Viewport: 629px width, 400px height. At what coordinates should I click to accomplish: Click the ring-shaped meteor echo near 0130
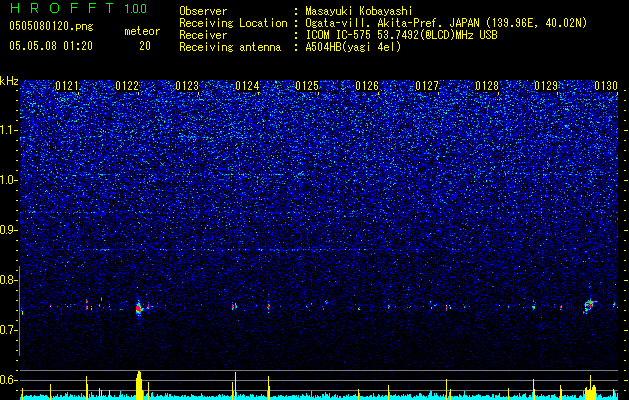(x=589, y=306)
